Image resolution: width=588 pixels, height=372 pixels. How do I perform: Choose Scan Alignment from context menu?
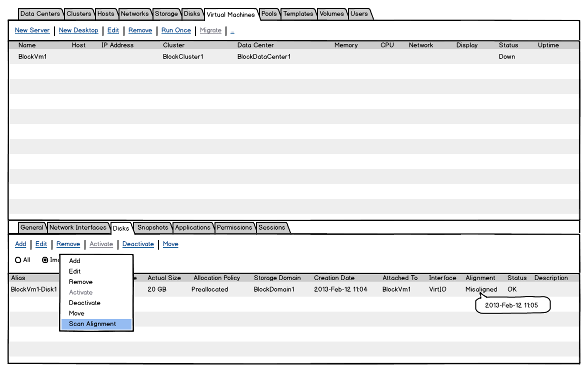(x=92, y=324)
